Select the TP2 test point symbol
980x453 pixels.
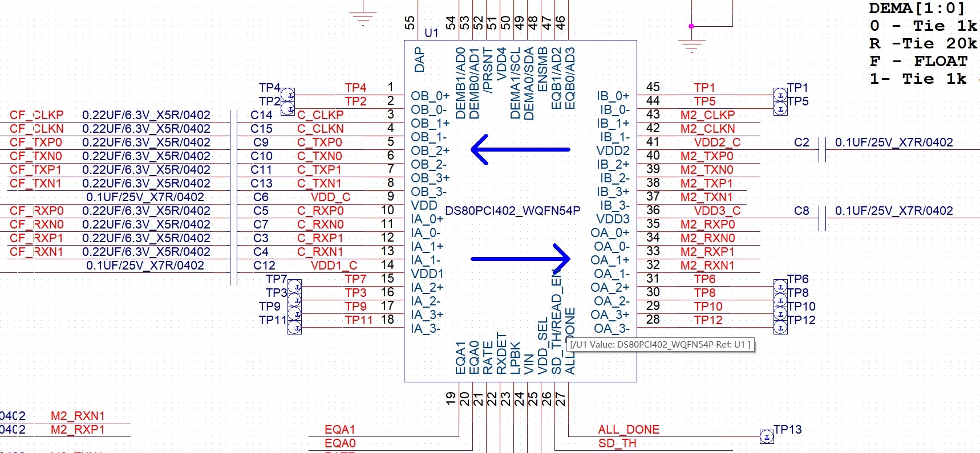pyautogui.click(x=288, y=108)
